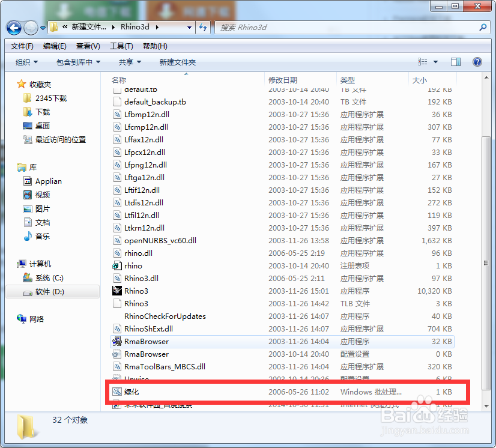Open the 视频 library
Image resolution: width=496 pixels, height=448 pixels.
(43, 195)
